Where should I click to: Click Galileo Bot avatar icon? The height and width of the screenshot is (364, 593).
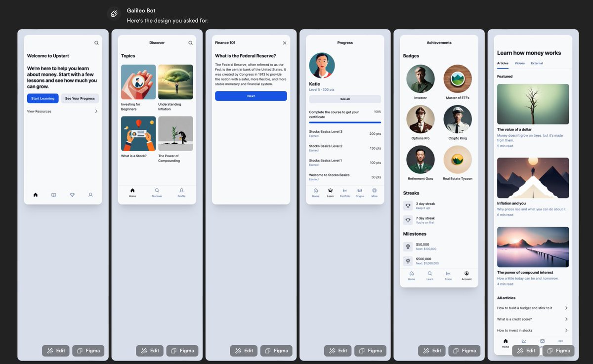click(114, 14)
